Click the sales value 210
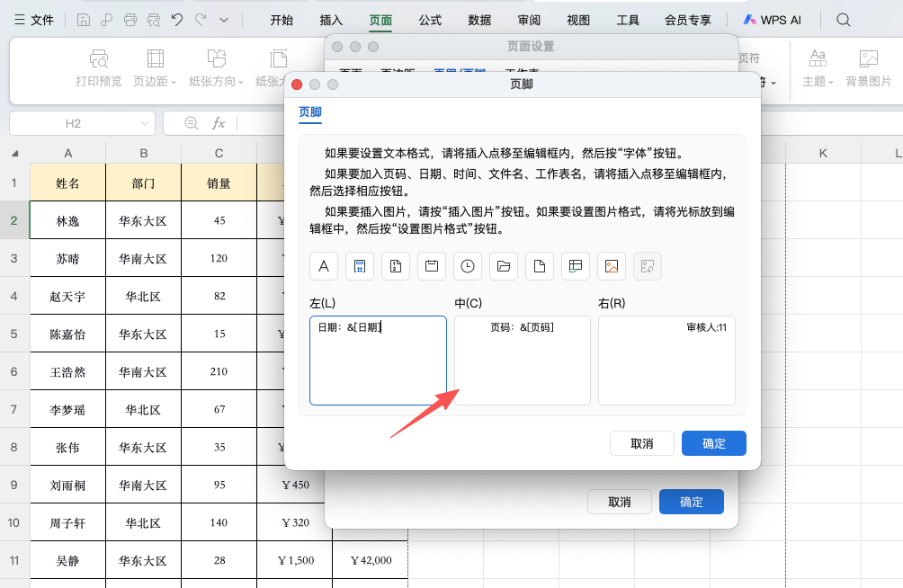The image size is (903, 588). pyautogui.click(x=219, y=372)
